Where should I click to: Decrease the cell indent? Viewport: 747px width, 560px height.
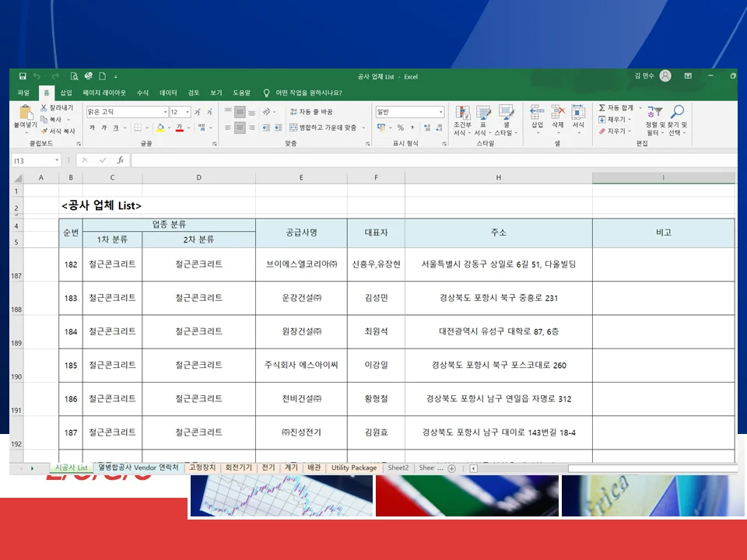[266, 128]
